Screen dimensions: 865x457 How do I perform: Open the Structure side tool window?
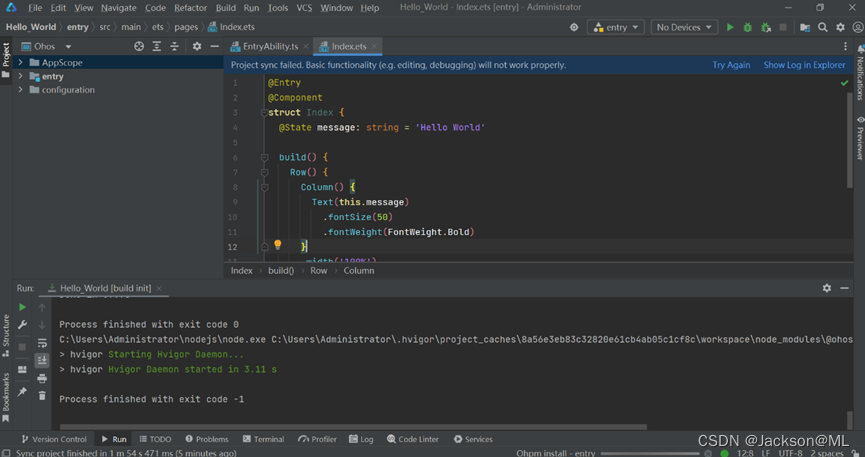[6, 335]
